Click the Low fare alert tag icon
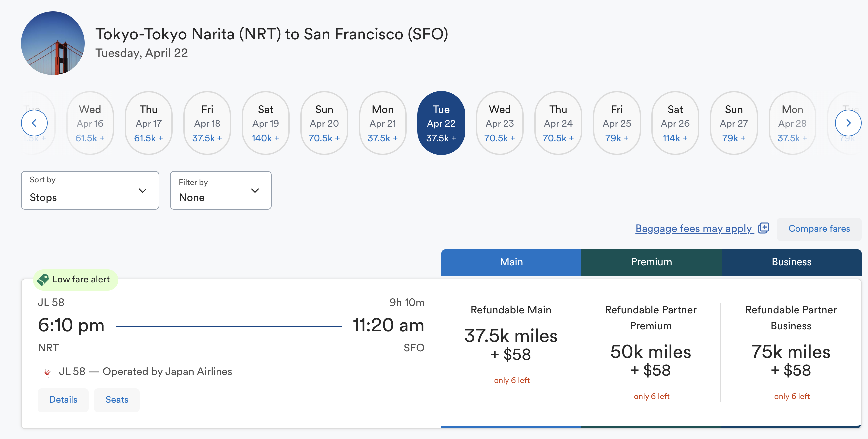This screenshot has width=868, height=439. [43, 279]
